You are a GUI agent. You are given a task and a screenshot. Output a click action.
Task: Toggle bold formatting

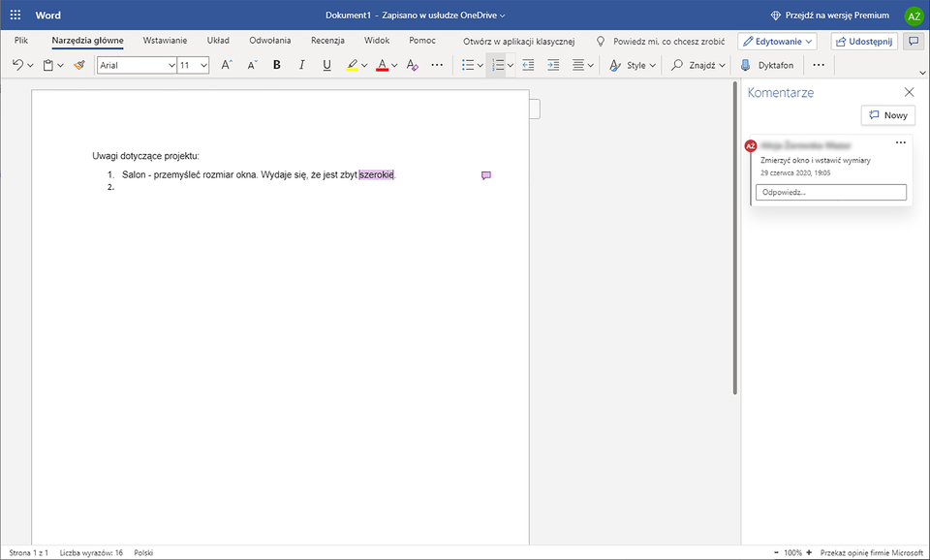(276, 65)
